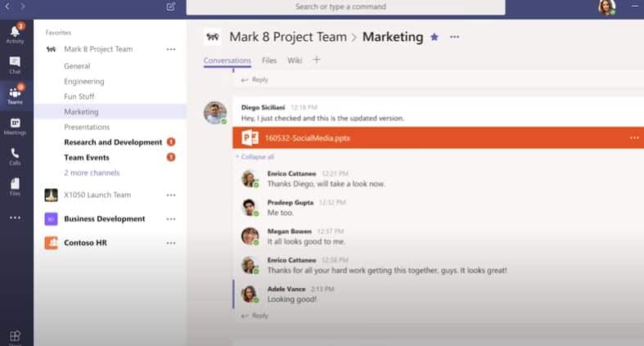
Task: Unfavorite Marketing channel with star icon
Action: click(x=435, y=37)
